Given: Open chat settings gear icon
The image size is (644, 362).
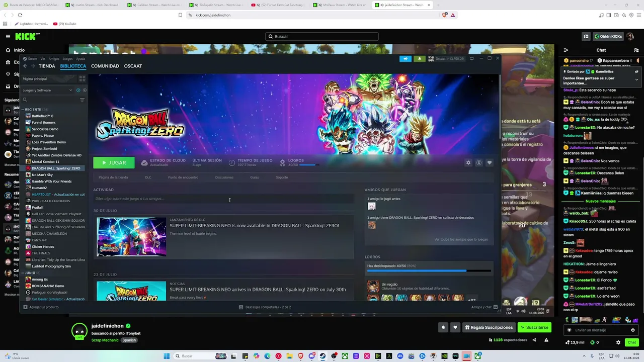Looking at the screenshot, I should [618, 342].
